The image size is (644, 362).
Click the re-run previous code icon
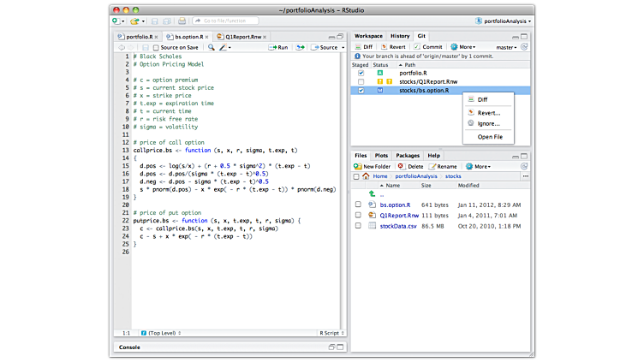coord(300,48)
